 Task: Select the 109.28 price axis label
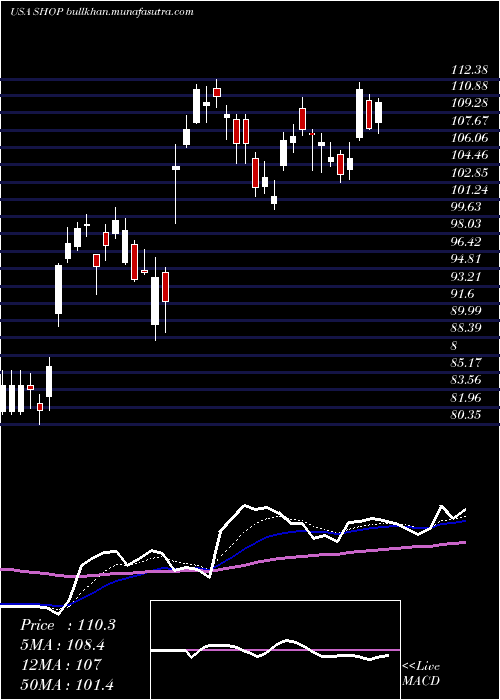coord(469,104)
